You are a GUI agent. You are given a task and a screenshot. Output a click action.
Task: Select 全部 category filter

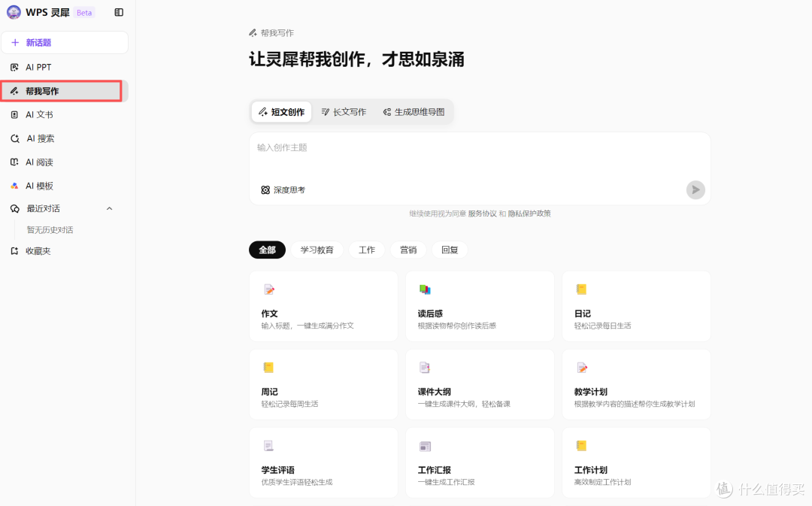pyautogui.click(x=267, y=250)
